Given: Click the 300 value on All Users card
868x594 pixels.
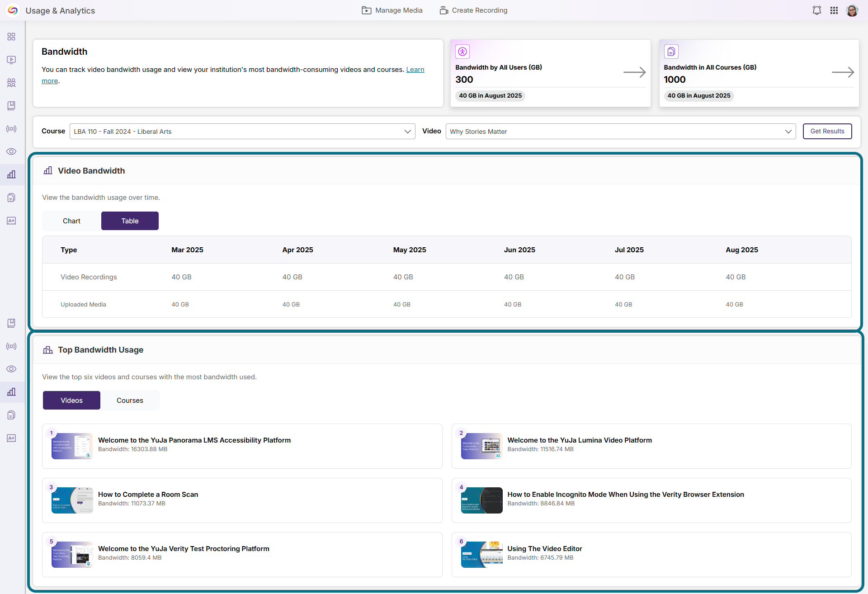Looking at the screenshot, I should pos(464,80).
